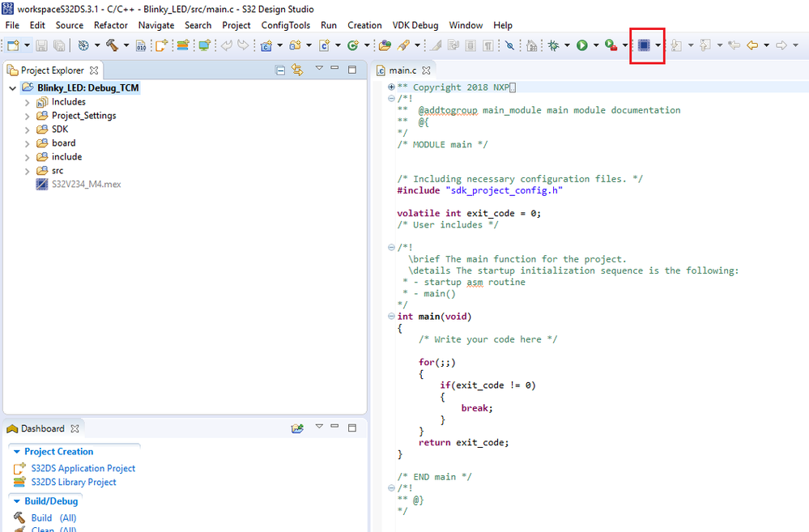Click the Next Annotation toolbar icon
809x532 pixels.
click(676, 45)
